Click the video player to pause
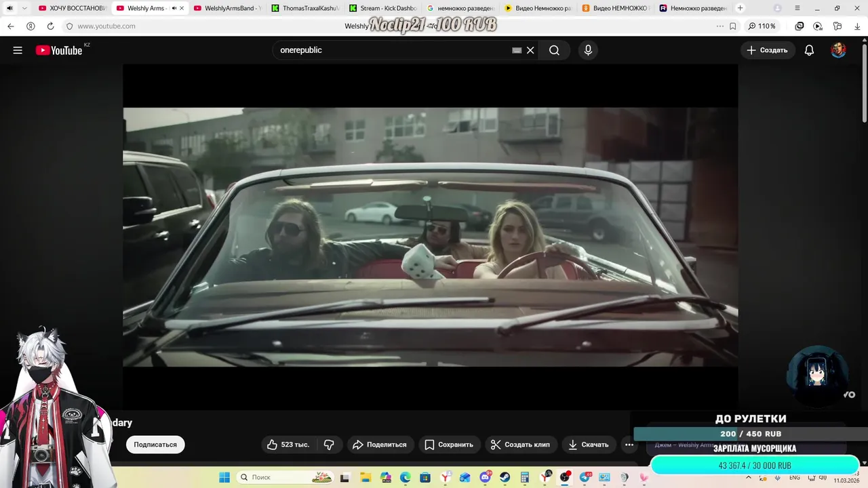 click(430, 237)
